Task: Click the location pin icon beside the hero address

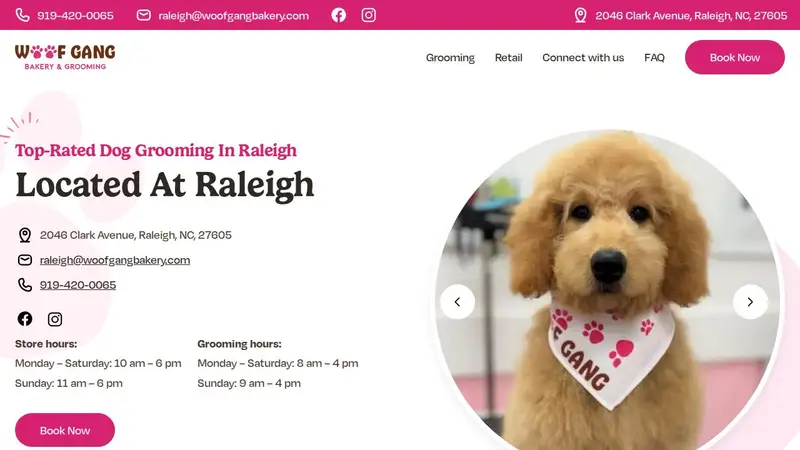Action: coord(24,235)
